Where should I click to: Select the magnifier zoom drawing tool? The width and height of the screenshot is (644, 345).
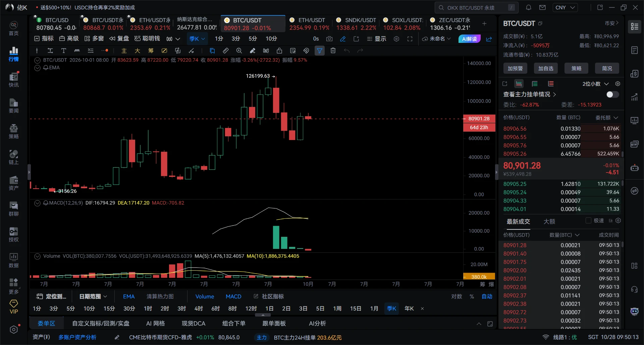tap(239, 51)
